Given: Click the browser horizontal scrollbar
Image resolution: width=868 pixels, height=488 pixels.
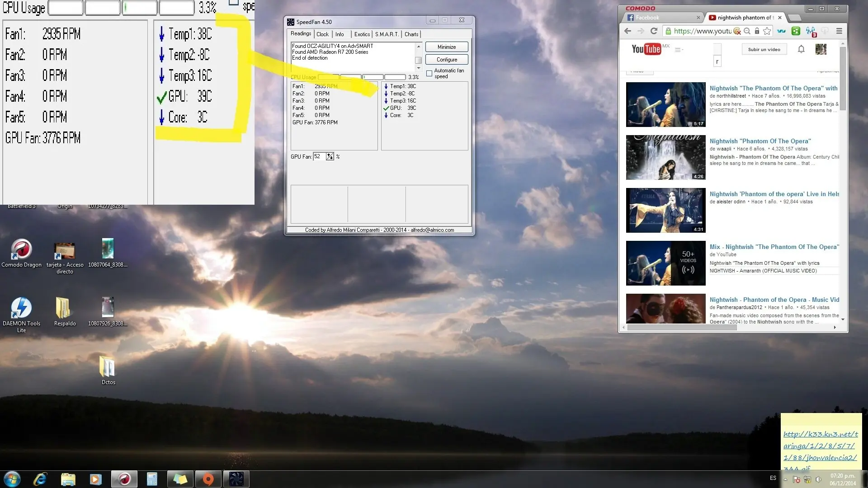Looking at the screenshot, I should [682, 327].
